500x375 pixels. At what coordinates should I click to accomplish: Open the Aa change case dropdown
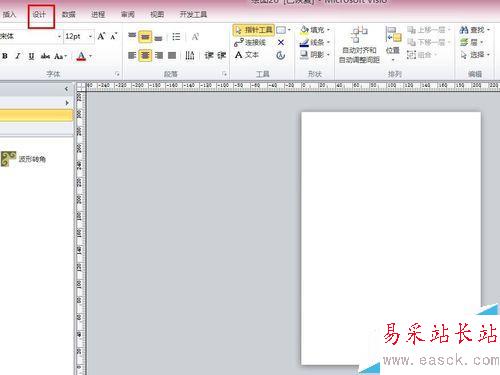tap(60, 56)
